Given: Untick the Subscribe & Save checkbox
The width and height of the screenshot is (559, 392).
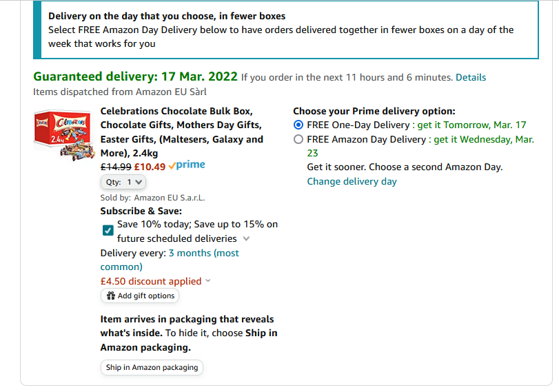Looking at the screenshot, I should (x=108, y=230).
